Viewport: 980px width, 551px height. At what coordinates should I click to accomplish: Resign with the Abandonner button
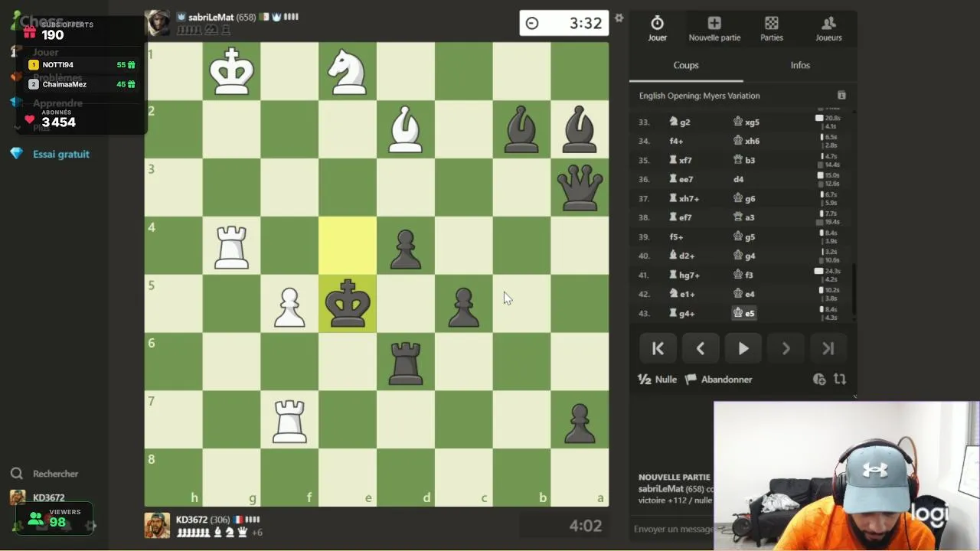click(x=719, y=380)
